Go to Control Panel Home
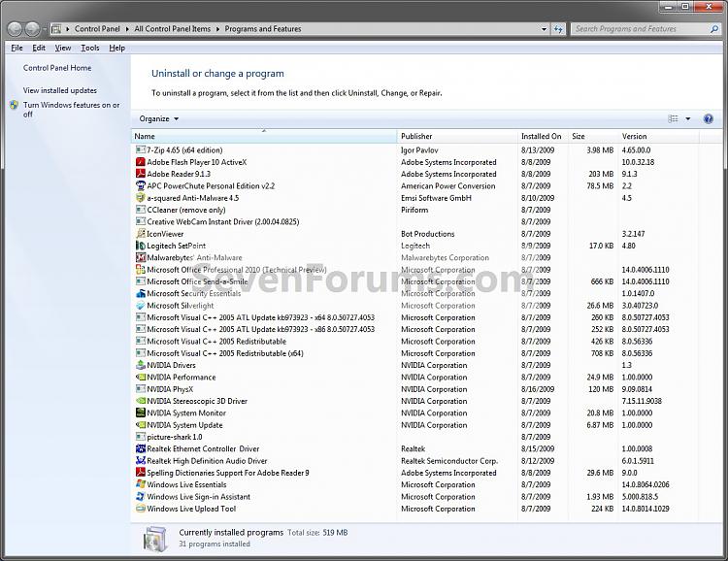Screen dimensions: 728x561 tap(57, 68)
